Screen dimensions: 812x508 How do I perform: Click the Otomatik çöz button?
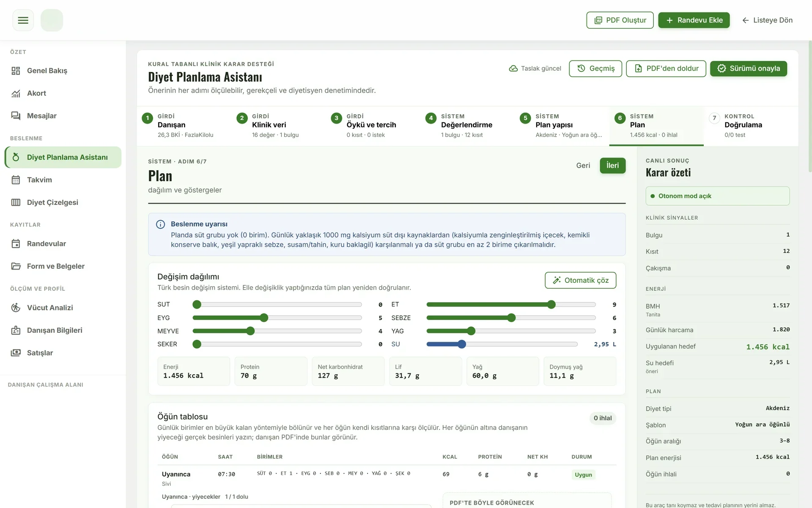pos(580,280)
